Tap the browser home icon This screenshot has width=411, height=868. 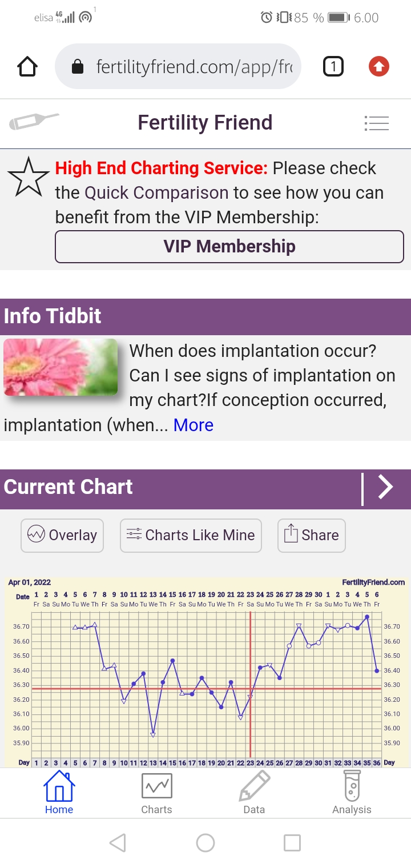(27, 67)
